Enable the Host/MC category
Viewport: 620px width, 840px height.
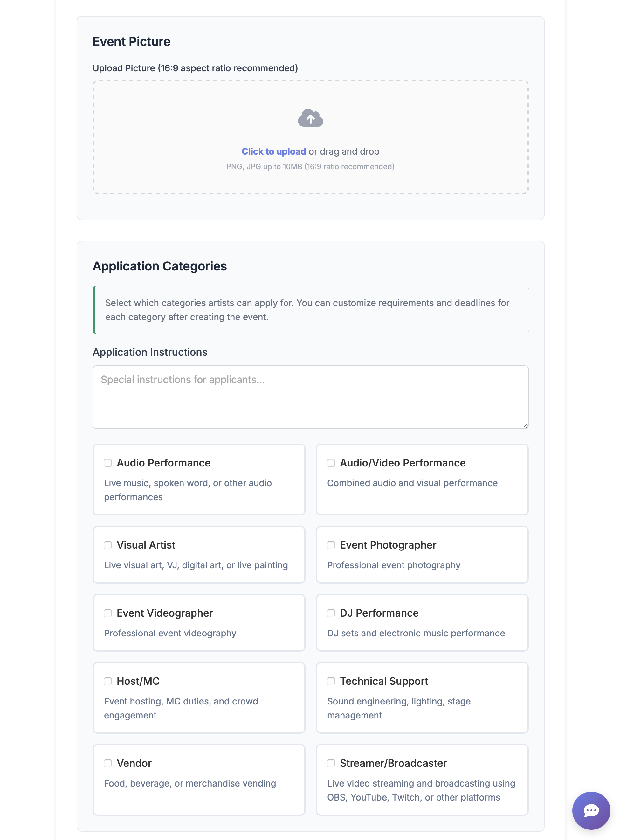(108, 681)
